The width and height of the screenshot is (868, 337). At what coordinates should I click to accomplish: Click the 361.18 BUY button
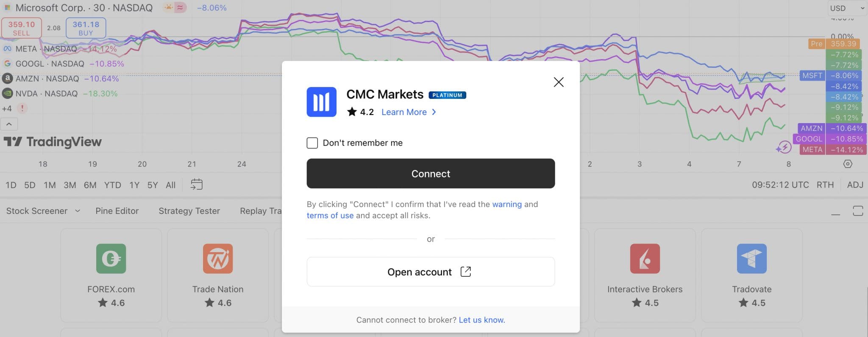click(x=86, y=28)
